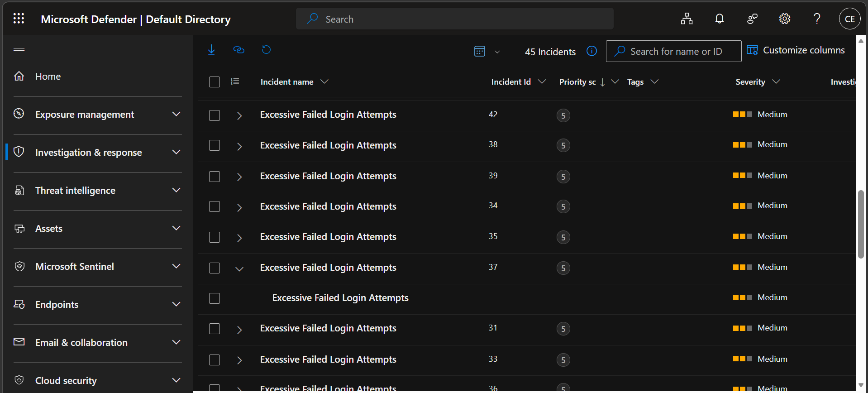868x393 pixels.
Task: Click Customize columns button
Action: tap(796, 50)
